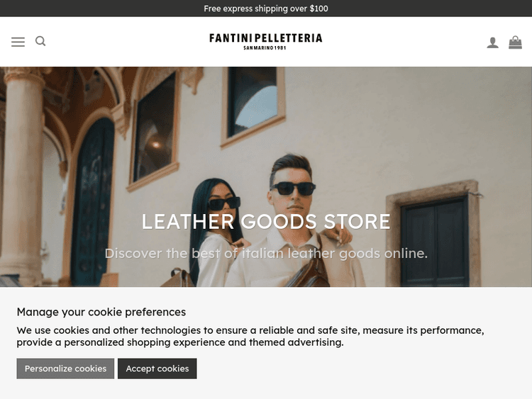Viewport: 532px width, 399px height.
Task: Accept cookies with the dark button
Action: (x=157, y=369)
